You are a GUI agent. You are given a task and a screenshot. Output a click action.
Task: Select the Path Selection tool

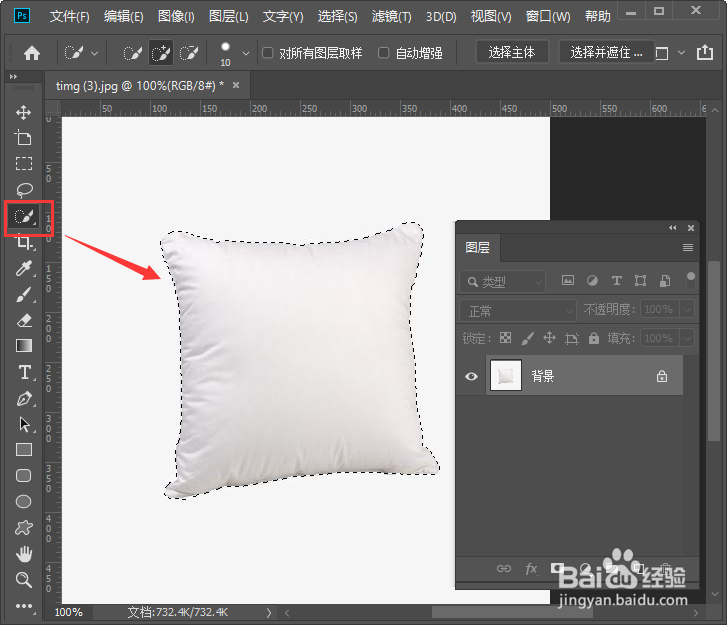point(24,424)
